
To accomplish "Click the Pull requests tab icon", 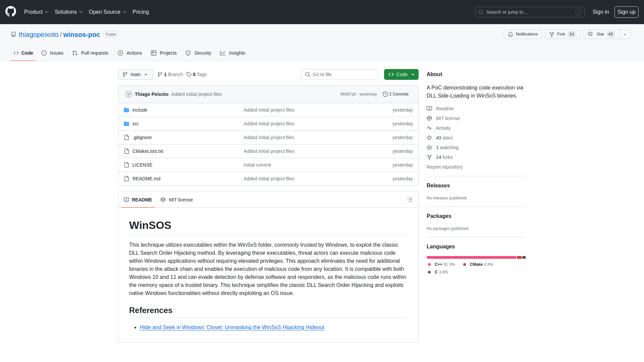I will (74, 53).
